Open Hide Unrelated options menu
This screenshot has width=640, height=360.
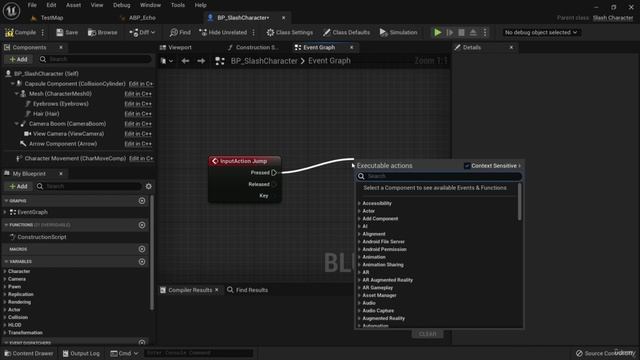point(253,32)
